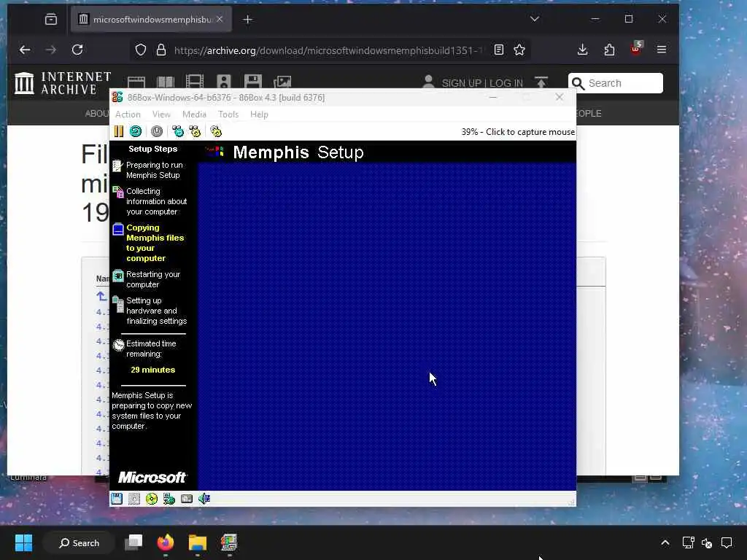Reload the archive.org page
747x560 pixels.
coord(77,50)
